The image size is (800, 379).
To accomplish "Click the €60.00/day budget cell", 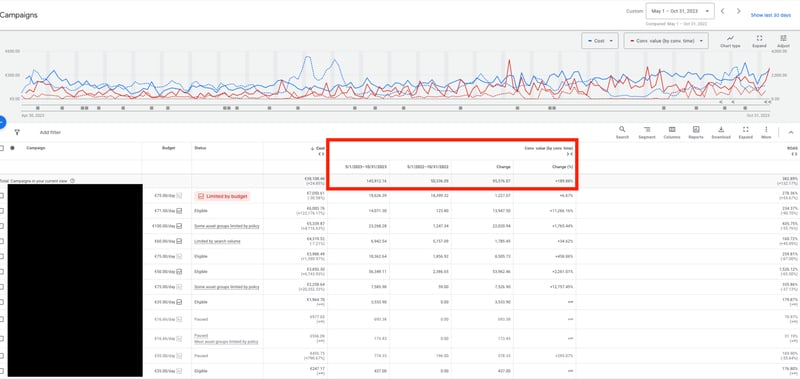I will pyautogui.click(x=164, y=241).
